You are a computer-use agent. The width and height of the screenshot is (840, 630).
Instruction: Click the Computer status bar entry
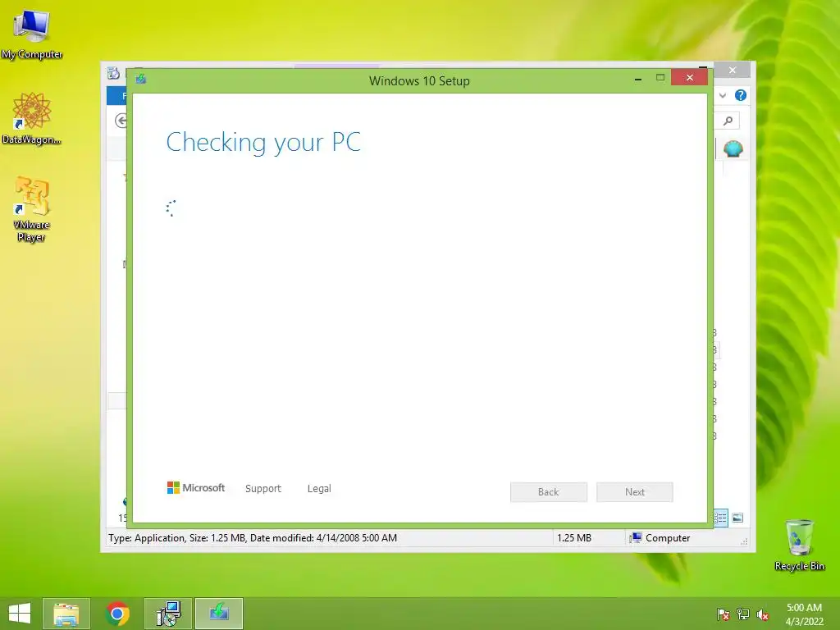tap(660, 538)
